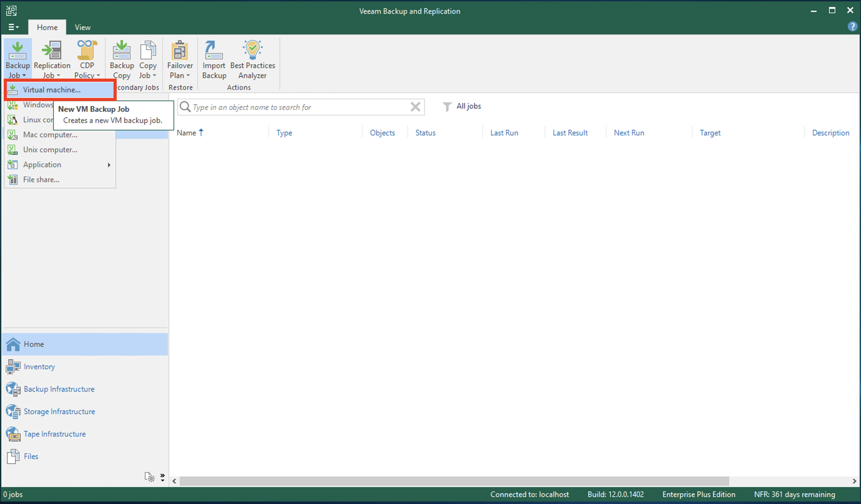Click the All jobs filter button
The height and width of the screenshot is (504, 861).
(462, 106)
